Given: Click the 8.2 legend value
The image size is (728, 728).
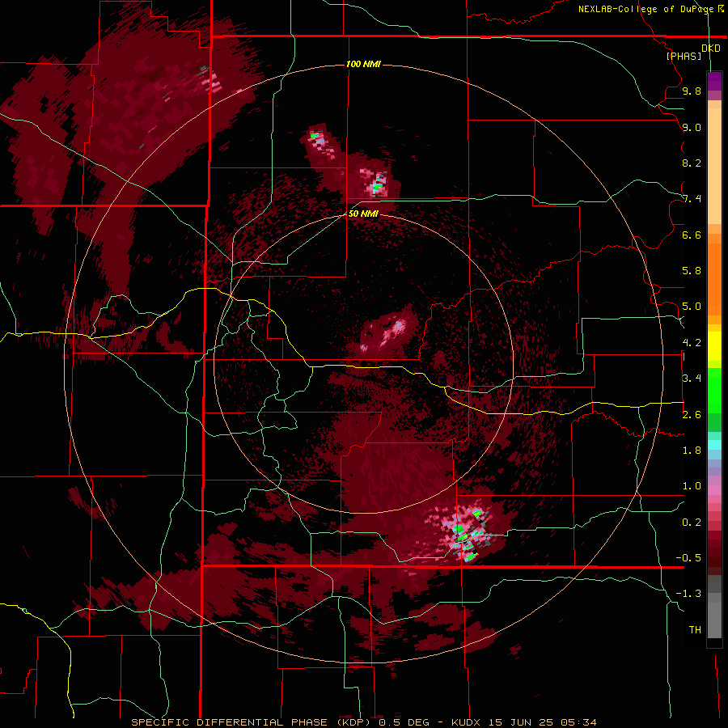Looking at the screenshot, I should (692, 163).
